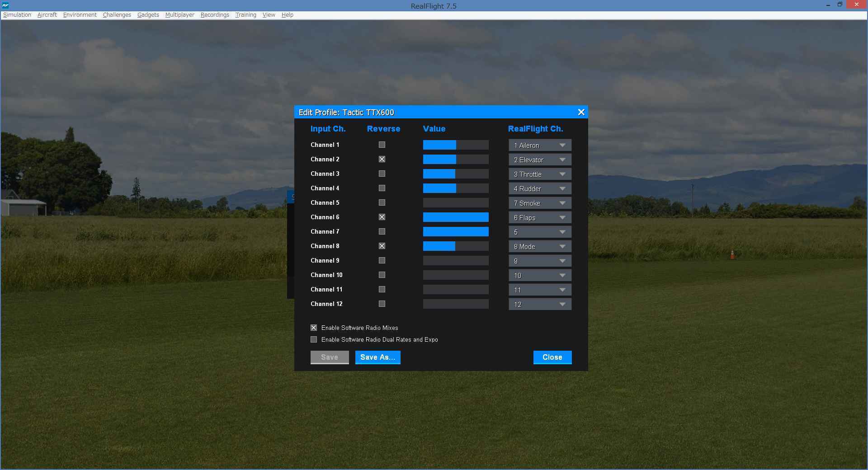
Task: Check Reverse box for Channel 11
Action: [382, 289]
